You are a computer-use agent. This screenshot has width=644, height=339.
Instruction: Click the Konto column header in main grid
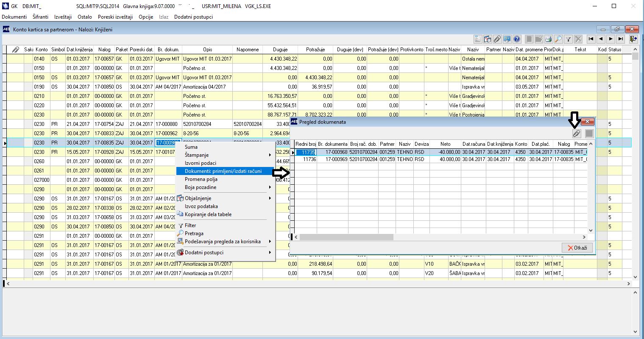click(42, 50)
